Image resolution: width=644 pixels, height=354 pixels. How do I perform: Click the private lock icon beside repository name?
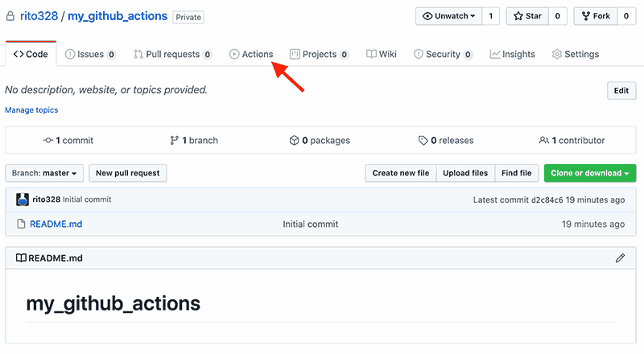[x=10, y=16]
